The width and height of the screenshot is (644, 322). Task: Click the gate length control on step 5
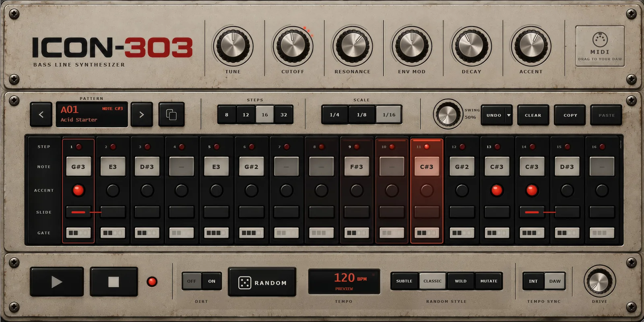[216, 233]
